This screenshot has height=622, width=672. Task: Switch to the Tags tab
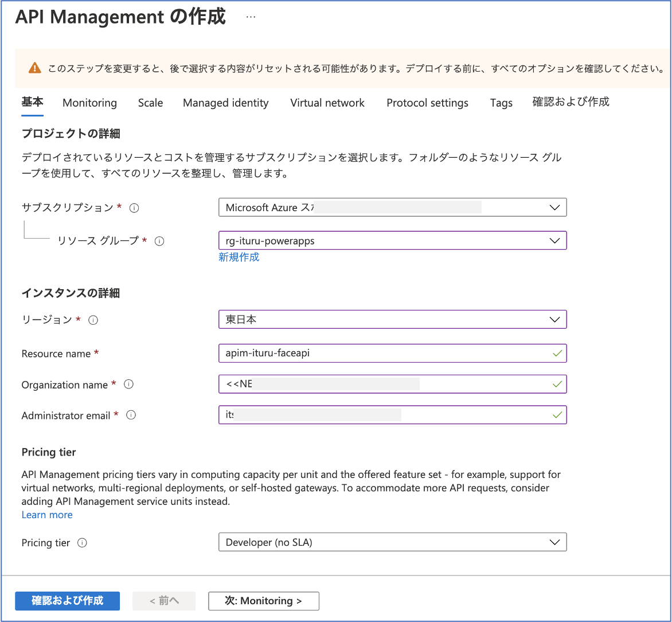point(502,103)
